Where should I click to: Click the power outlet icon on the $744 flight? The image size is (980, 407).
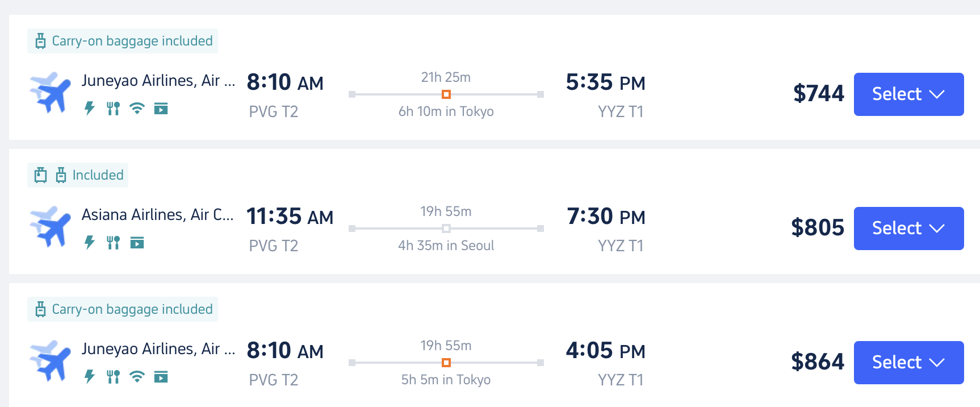(90, 108)
